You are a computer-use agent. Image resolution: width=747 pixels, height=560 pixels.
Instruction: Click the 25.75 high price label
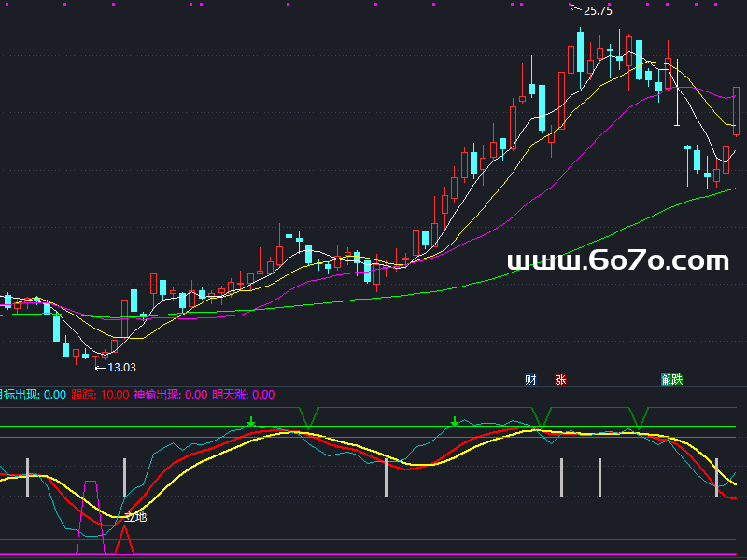pyautogui.click(x=598, y=11)
